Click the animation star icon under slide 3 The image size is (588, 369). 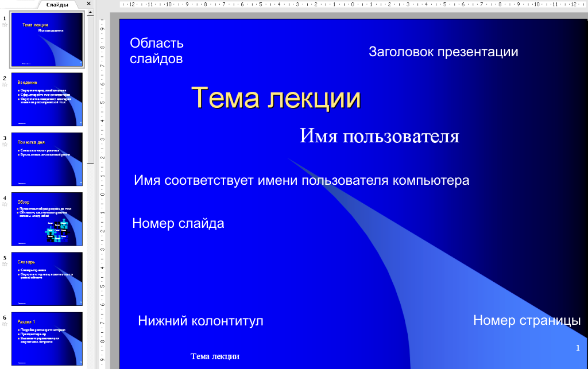pyautogui.click(x=5, y=145)
